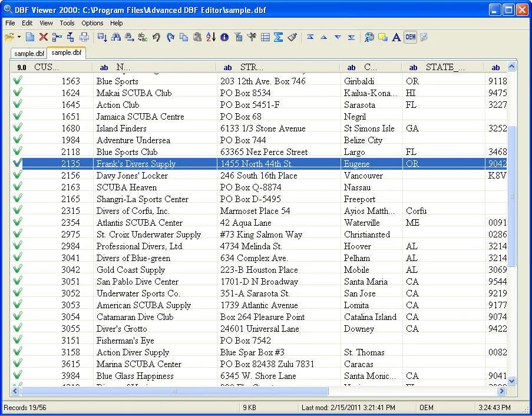Image resolution: width=532 pixels, height=416 pixels.
Task: Open the Edit menu
Action: [x=27, y=23]
